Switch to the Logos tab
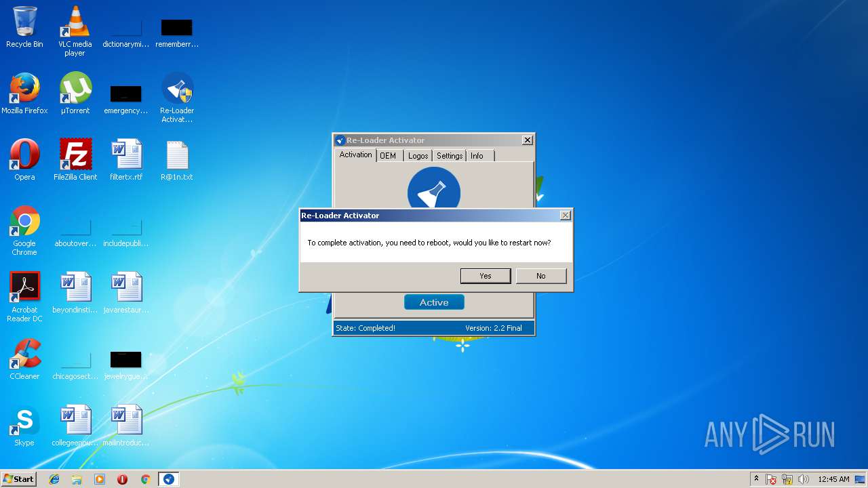868x488 pixels. [x=418, y=156]
